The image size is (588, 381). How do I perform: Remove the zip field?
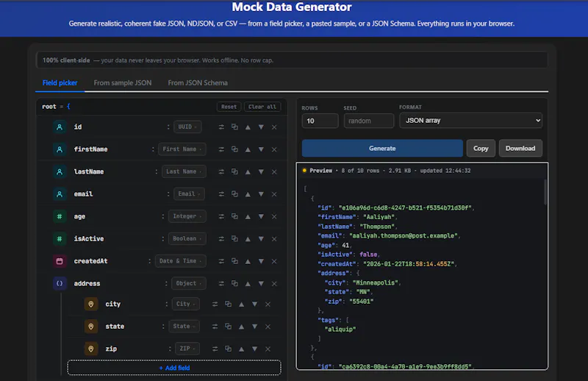(268, 349)
